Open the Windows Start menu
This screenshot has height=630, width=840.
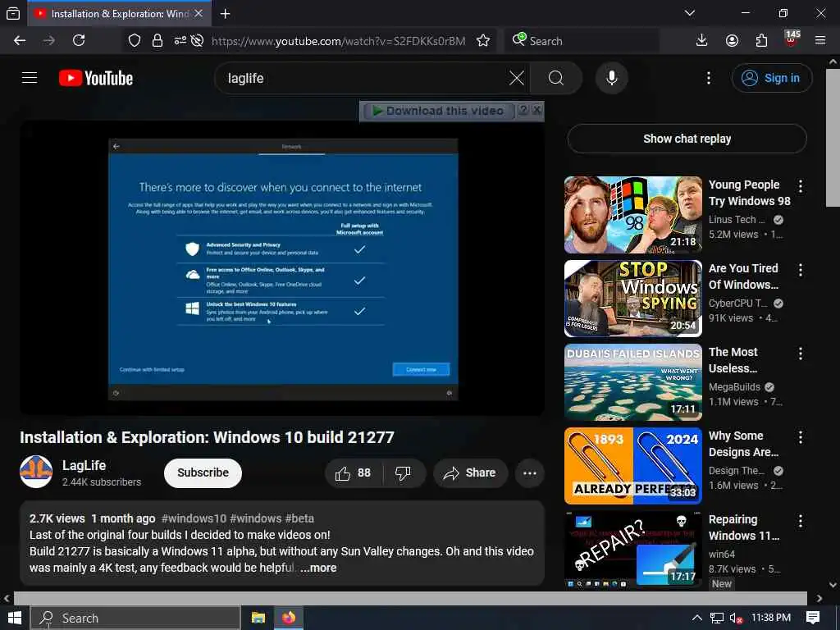(15, 619)
